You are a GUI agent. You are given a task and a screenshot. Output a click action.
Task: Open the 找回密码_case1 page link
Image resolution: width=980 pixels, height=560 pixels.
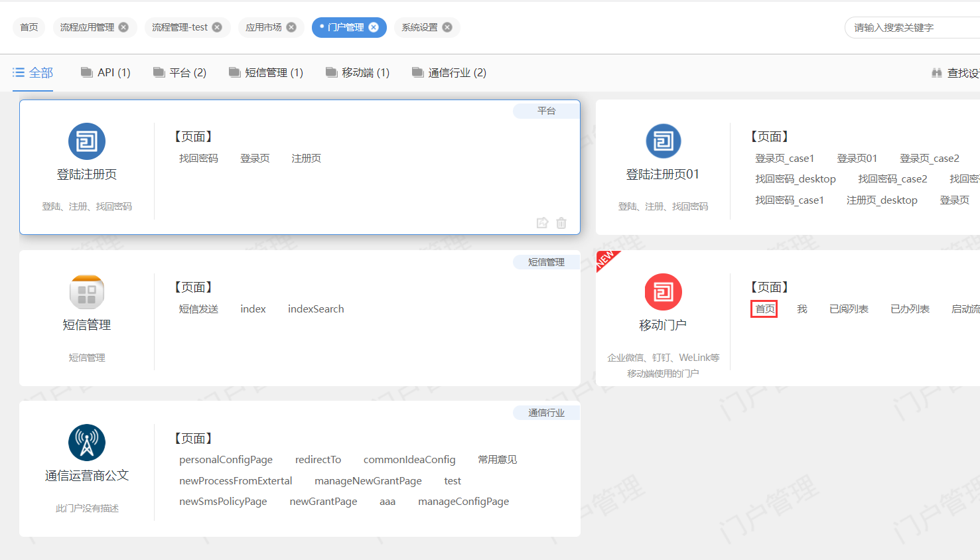tap(790, 200)
